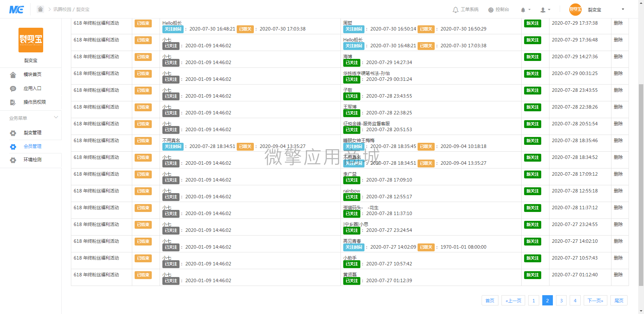Image resolution: width=644 pixels, height=314 pixels.
Task: Click timestamp 1970-01-01 08:00:00
Action: point(463,247)
